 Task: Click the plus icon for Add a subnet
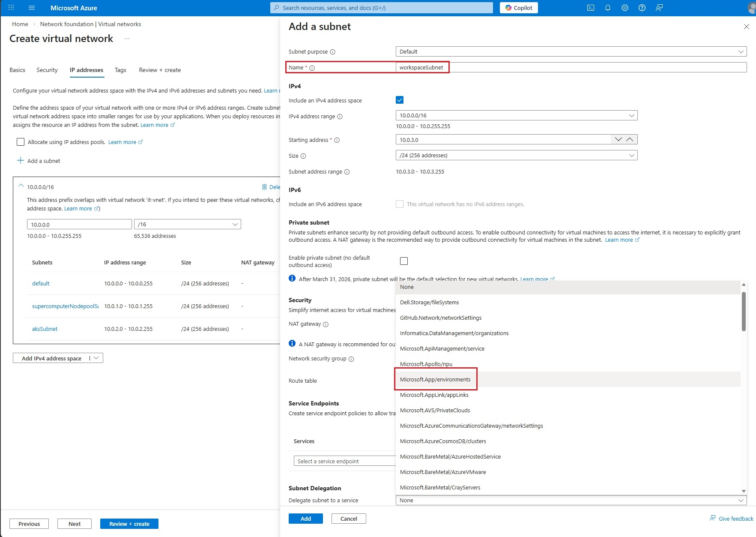(20, 161)
